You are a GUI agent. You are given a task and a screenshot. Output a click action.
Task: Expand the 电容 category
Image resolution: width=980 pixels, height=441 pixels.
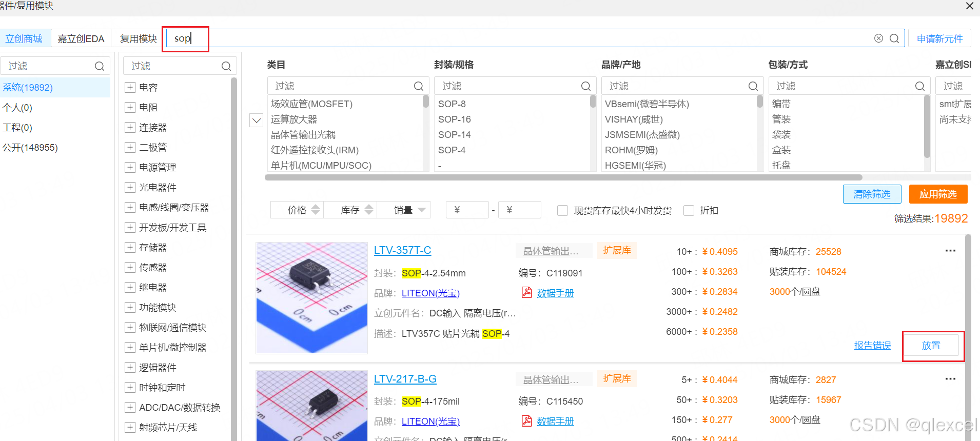[x=130, y=87]
